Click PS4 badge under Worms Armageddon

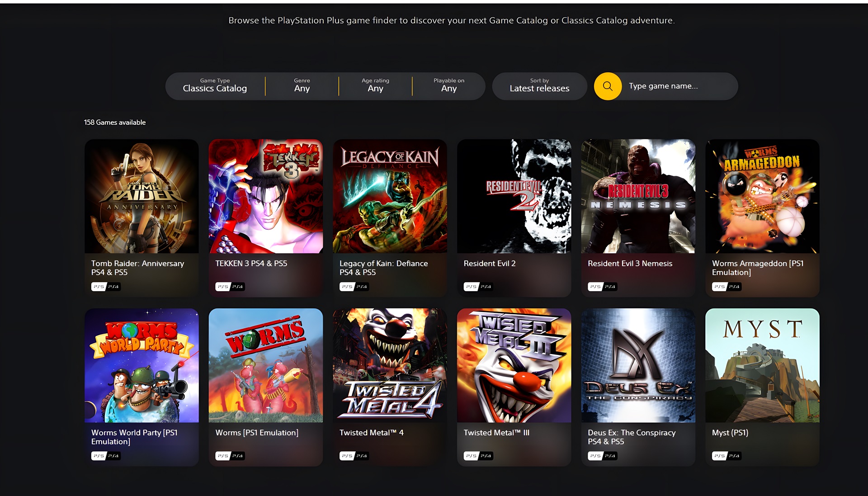point(734,287)
